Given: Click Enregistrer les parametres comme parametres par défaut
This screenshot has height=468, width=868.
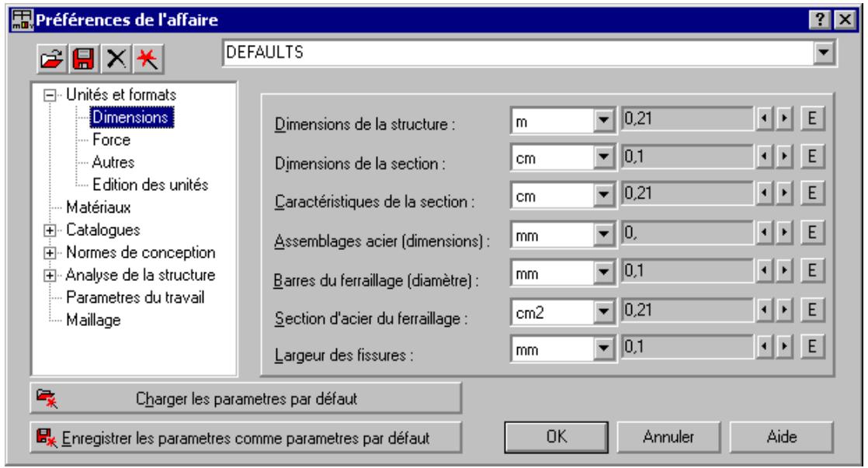Looking at the screenshot, I should click(246, 438).
